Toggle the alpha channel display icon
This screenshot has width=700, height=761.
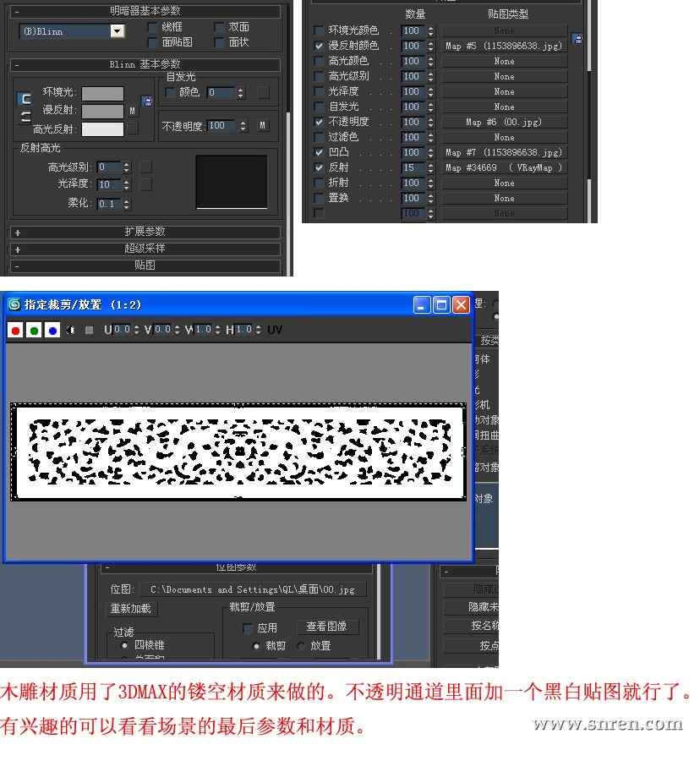click(71, 330)
